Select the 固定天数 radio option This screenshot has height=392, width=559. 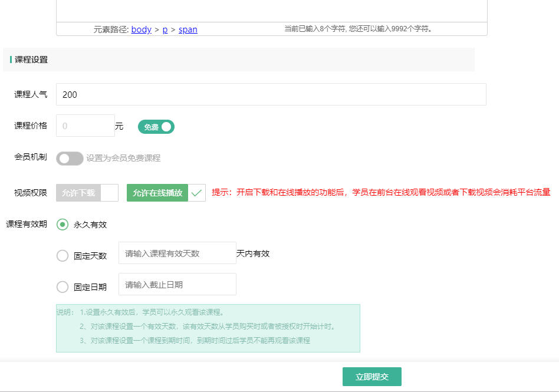point(63,255)
